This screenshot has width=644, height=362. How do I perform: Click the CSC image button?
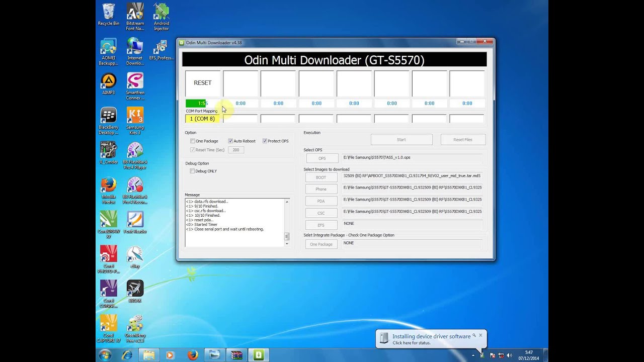(x=321, y=213)
